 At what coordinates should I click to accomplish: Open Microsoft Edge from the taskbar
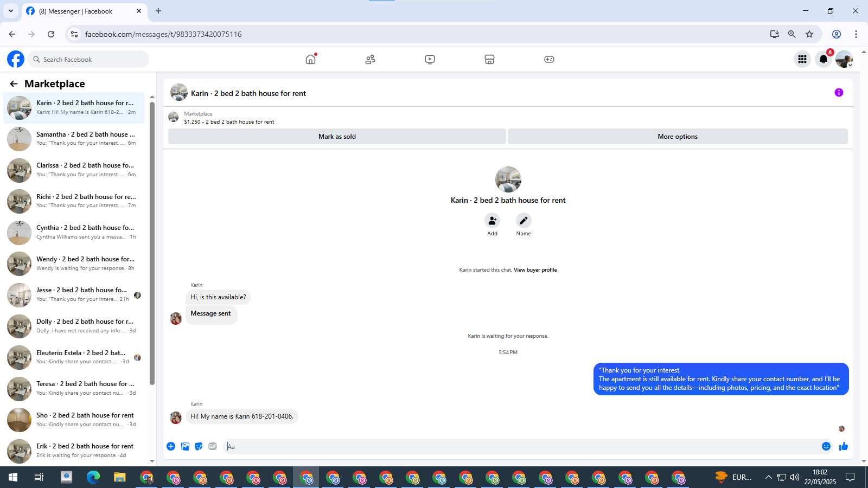pos(93,477)
